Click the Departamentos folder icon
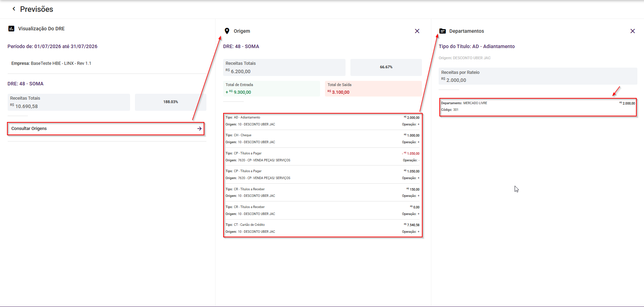Screen dimensions: 644x307 pyautogui.click(x=442, y=31)
